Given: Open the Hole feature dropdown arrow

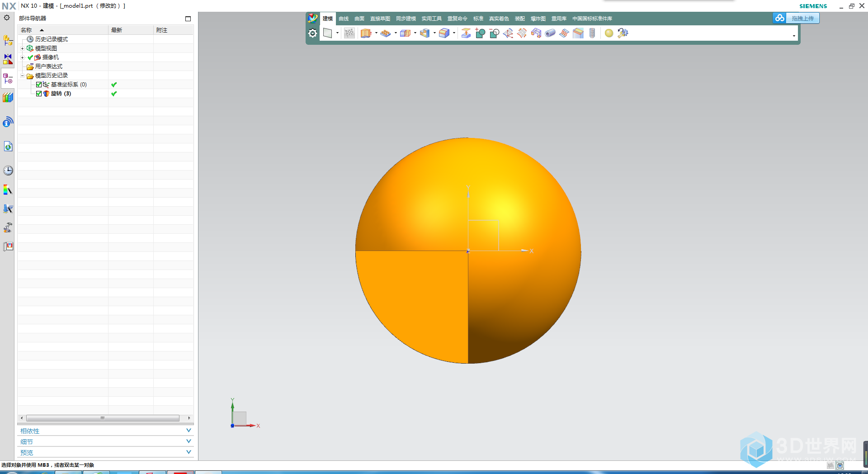Looking at the screenshot, I should tap(396, 33).
